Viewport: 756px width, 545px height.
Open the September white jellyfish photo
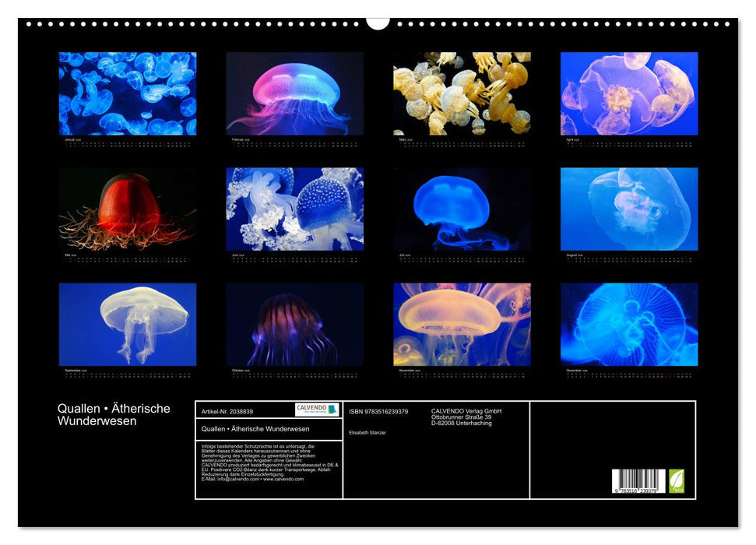coord(128,324)
